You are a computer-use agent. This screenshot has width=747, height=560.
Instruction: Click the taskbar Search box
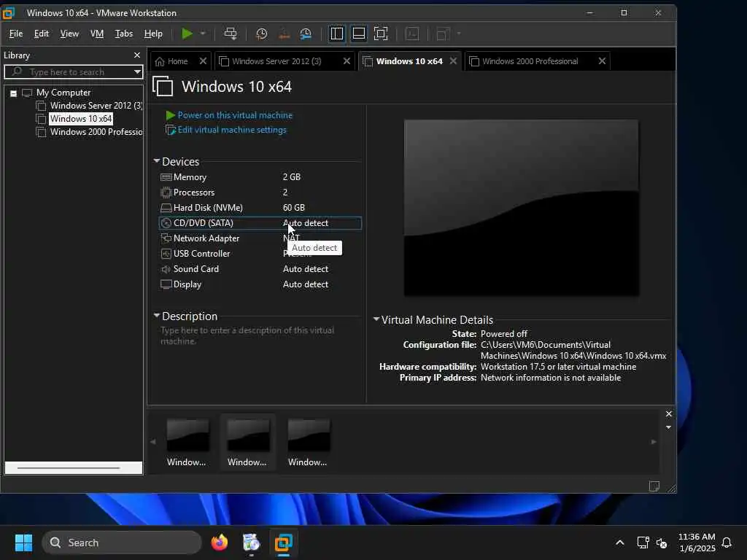point(122,542)
